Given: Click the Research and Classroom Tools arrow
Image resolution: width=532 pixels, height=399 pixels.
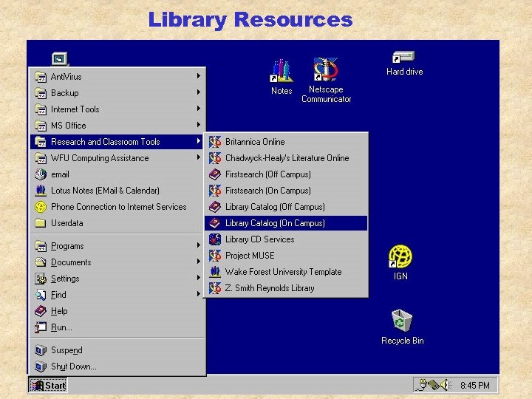Looking at the screenshot, I should pos(199,141).
